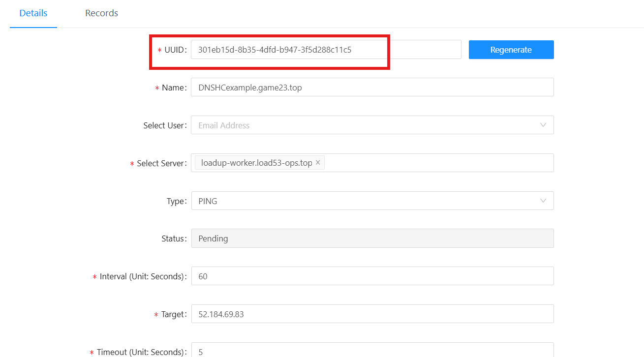Click the Select Server label

coord(161,163)
